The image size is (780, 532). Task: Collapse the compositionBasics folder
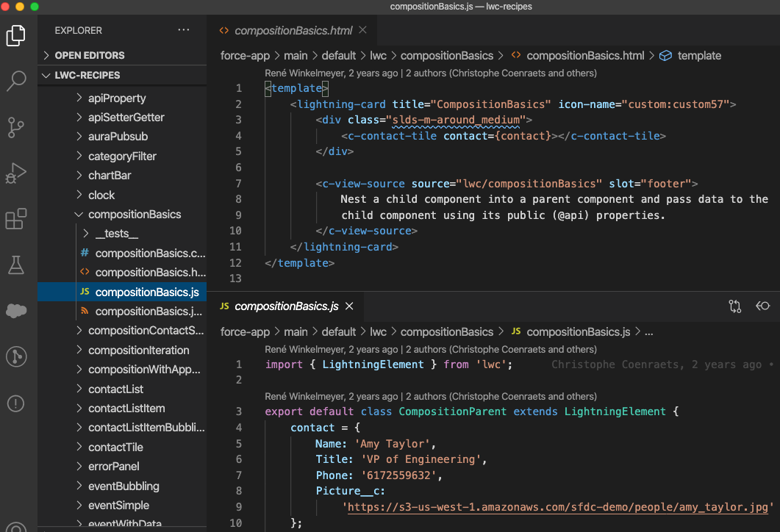pyautogui.click(x=134, y=215)
